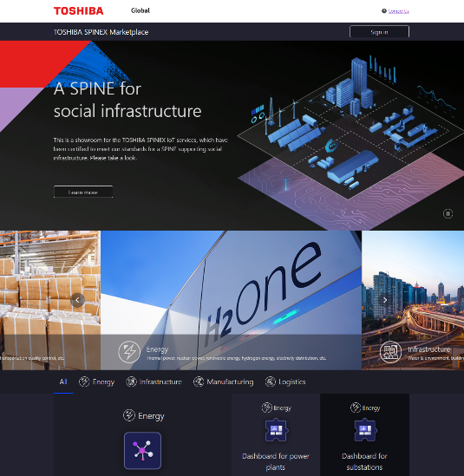Image resolution: width=464 pixels, height=476 pixels.
Task: Open the Energy carousel heading
Action: [x=157, y=349]
